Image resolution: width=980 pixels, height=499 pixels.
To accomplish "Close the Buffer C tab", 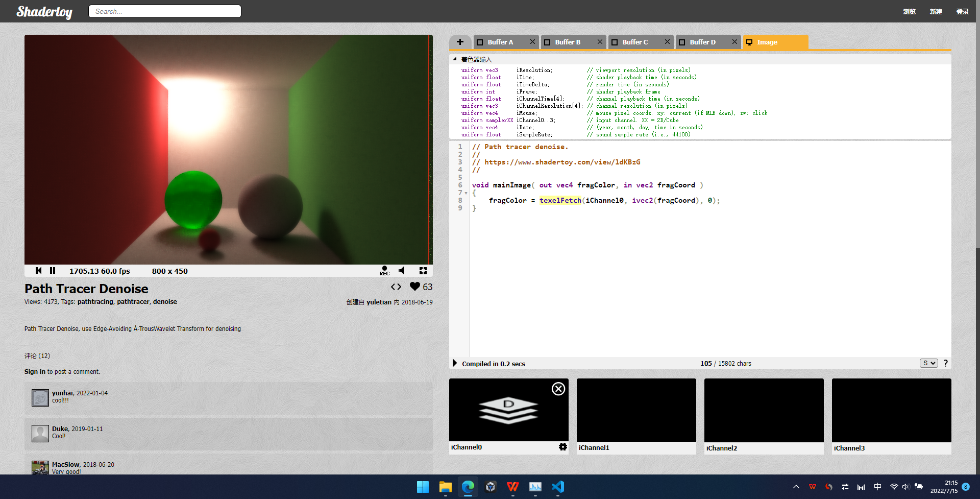I will (667, 42).
